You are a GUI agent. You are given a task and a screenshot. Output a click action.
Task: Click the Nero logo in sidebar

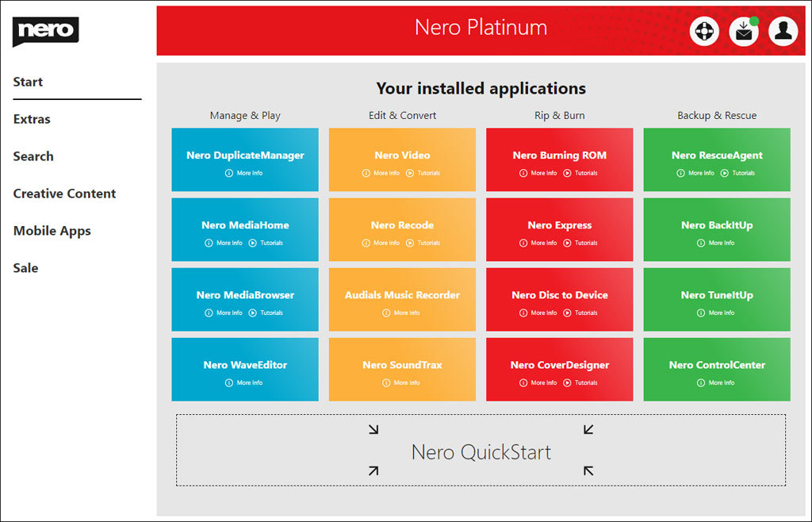tap(45, 31)
